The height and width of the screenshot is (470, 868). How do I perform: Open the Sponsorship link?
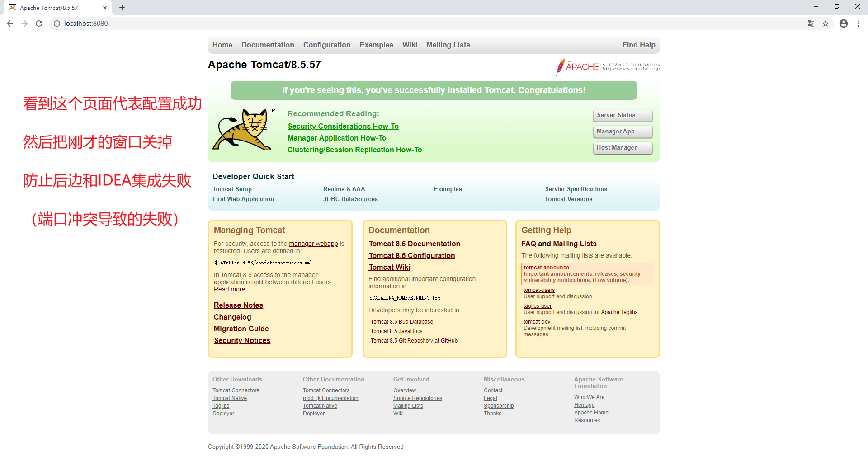point(499,406)
